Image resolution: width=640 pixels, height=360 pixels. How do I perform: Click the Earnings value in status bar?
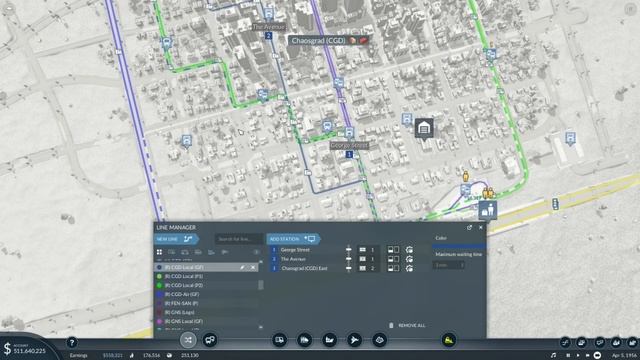tap(113, 356)
